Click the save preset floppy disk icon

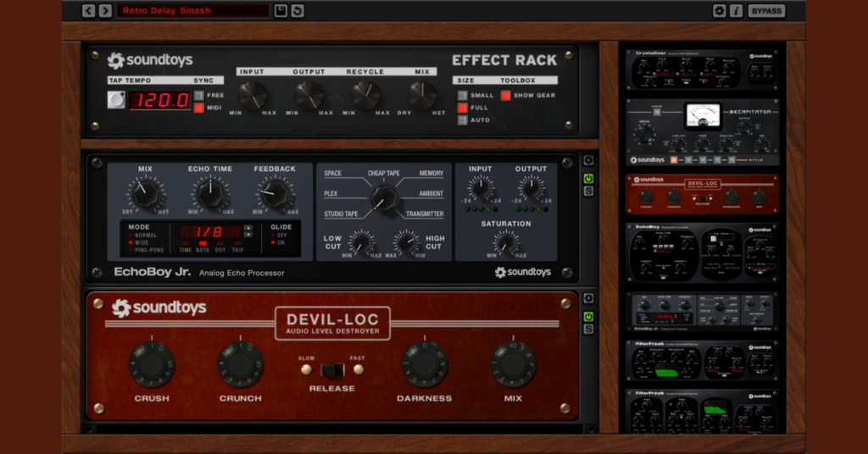281,11
